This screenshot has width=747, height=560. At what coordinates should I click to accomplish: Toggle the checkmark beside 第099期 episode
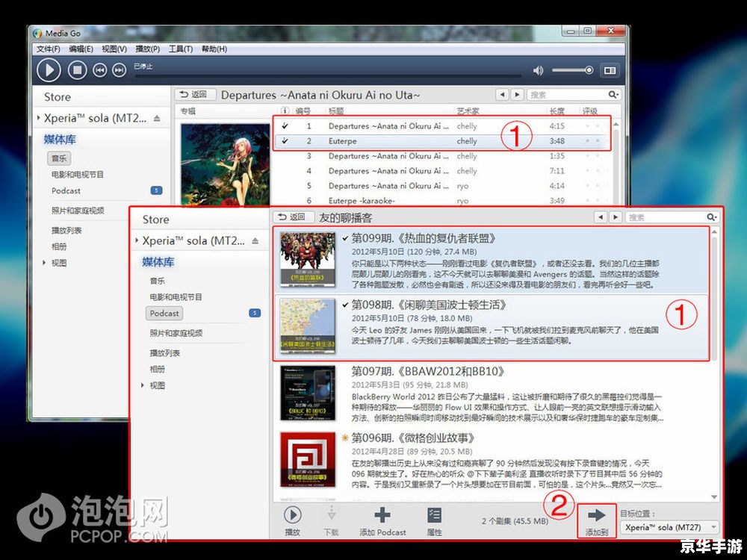[344, 239]
